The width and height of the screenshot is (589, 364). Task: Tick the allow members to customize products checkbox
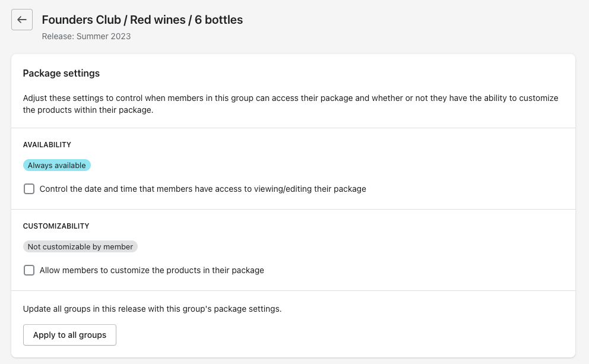[x=29, y=271]
